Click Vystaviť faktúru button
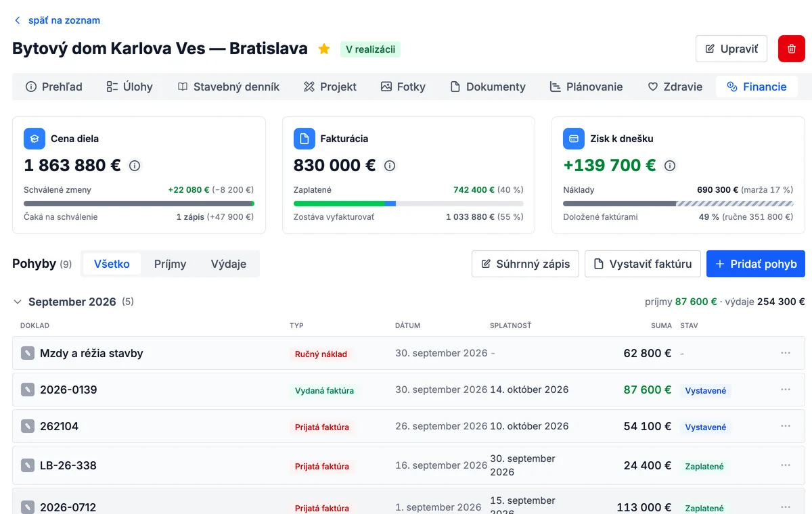This screenshot has height=514, width=812. [643, 264]
